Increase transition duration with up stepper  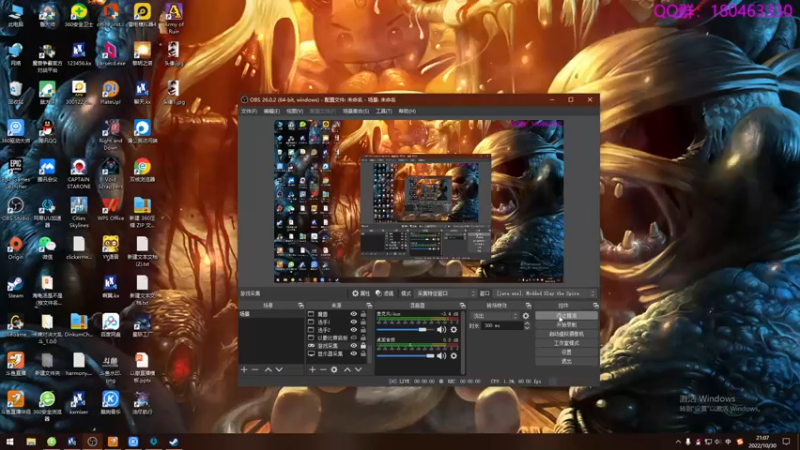[x=527, y=323]
